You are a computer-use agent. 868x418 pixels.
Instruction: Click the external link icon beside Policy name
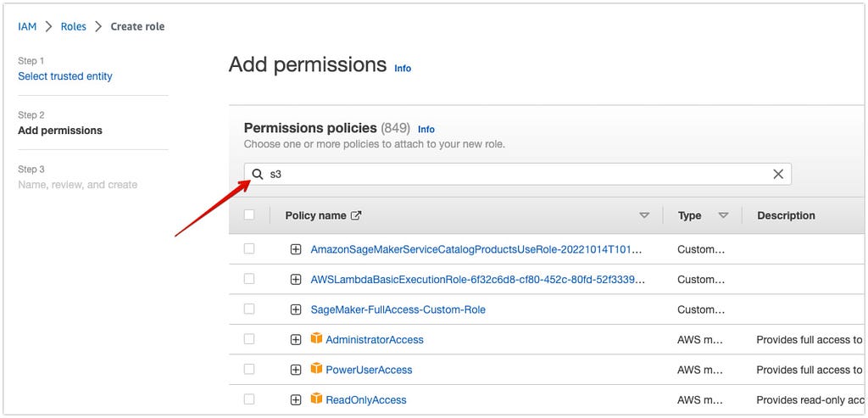point(356,215)
